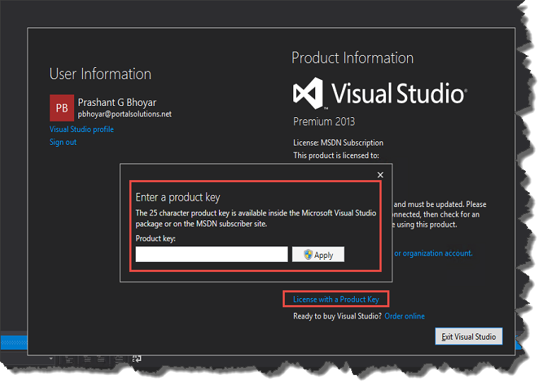Image resolution: width=547 pixels, height=392 pixels.
Task: Focus the Product key text field
Action: pyautogui.click(x=211, y=254)
